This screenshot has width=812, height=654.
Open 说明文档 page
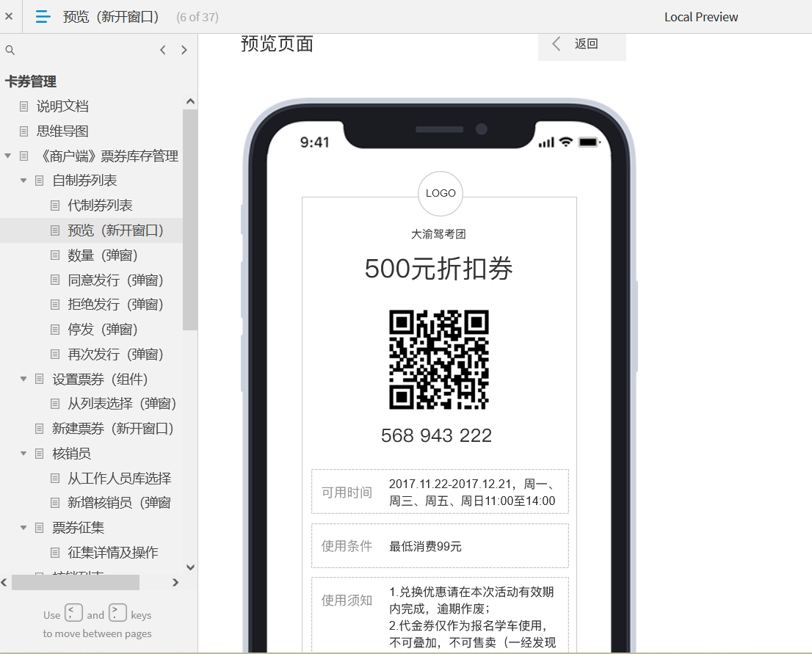pos(62,106)
